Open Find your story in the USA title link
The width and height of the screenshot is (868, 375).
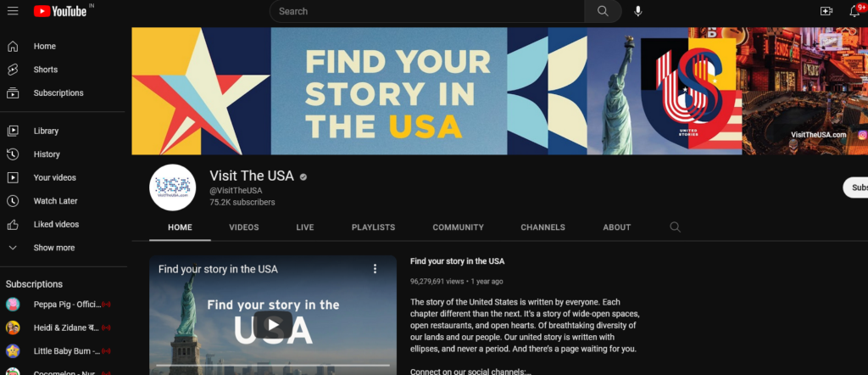coord(457,261)
